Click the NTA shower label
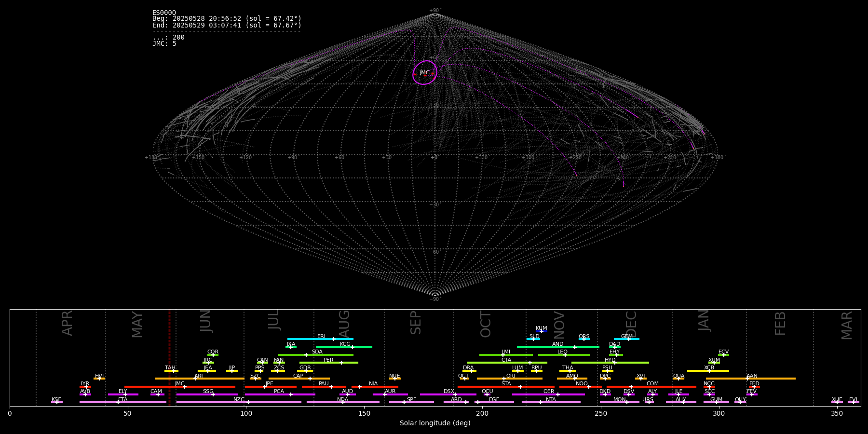This screenshot has height=434, width=868. pos(551,400)
